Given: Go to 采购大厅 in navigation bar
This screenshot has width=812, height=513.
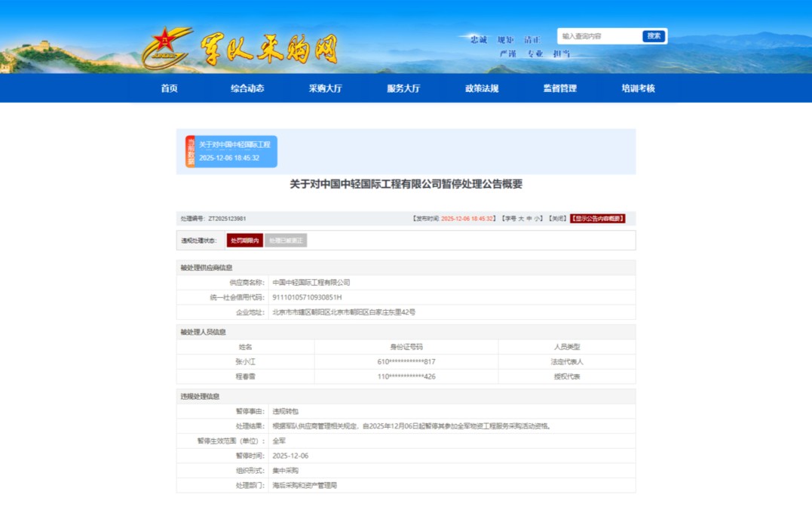Looking at the screenshot, I should click(325, 88).
